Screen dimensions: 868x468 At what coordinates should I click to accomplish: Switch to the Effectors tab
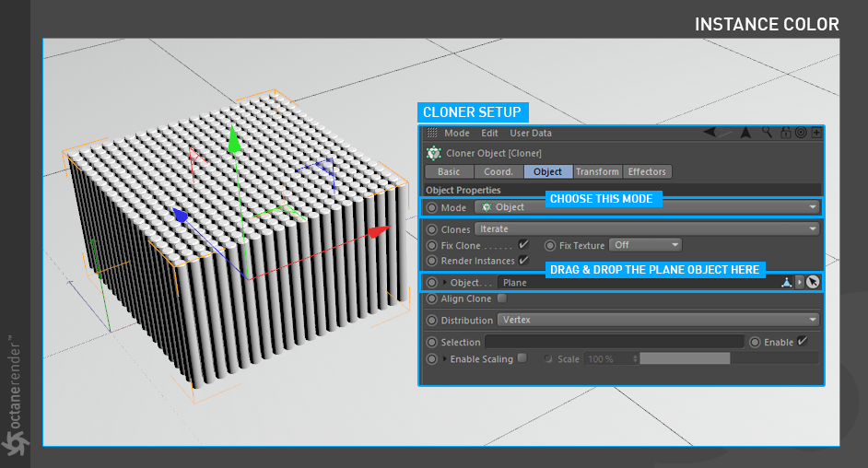(x=647, y=171)
